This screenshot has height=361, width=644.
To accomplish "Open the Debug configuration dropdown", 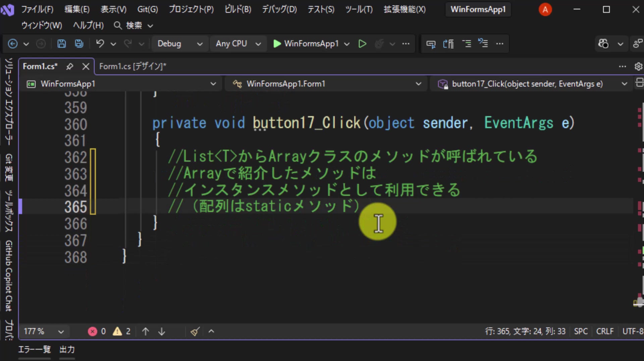I will tap(180, 44).
